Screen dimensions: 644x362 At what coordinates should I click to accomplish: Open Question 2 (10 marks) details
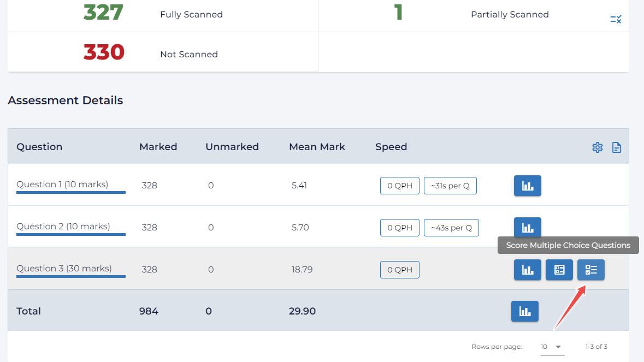pyautogui.click(x=62, y=226)
